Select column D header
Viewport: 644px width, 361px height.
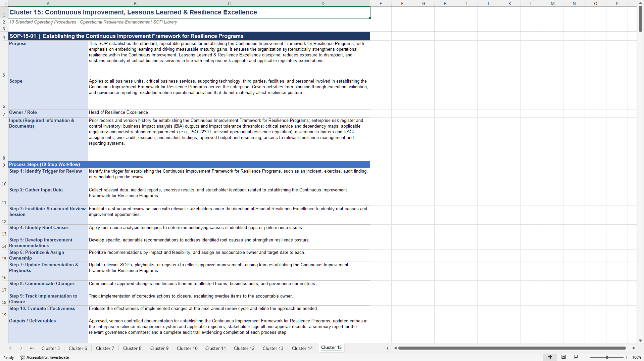[x=323, y=3]
